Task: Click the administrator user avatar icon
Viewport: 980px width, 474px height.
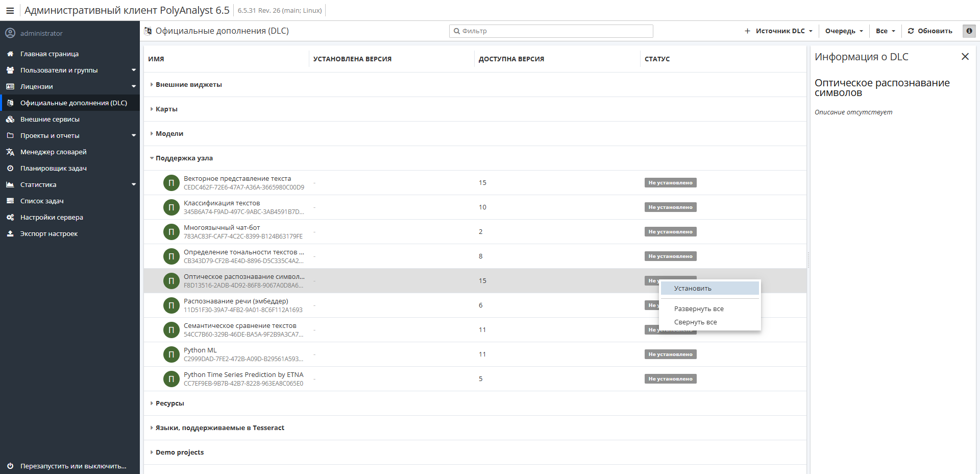Action: point(10,33)
